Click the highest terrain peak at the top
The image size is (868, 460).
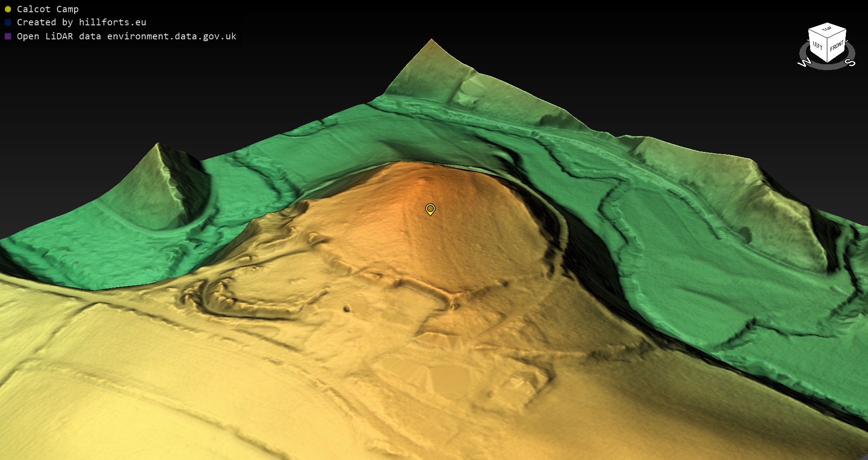click(x=431, y=41)
